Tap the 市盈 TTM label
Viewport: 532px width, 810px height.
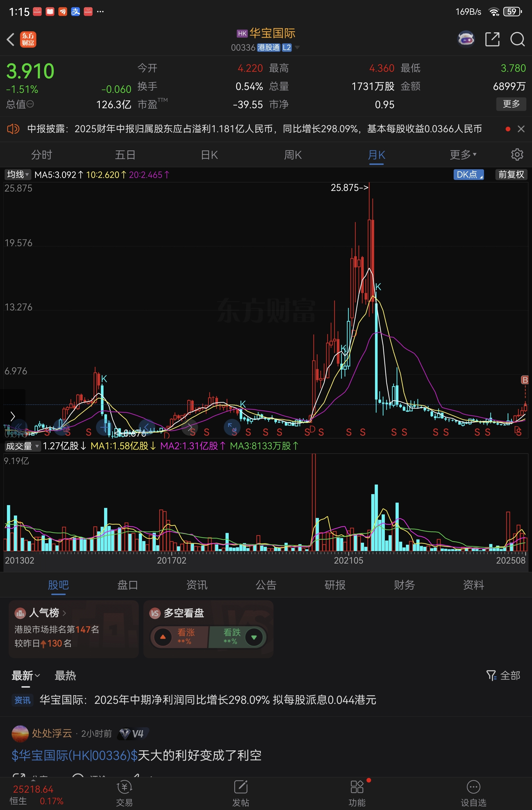152,104
